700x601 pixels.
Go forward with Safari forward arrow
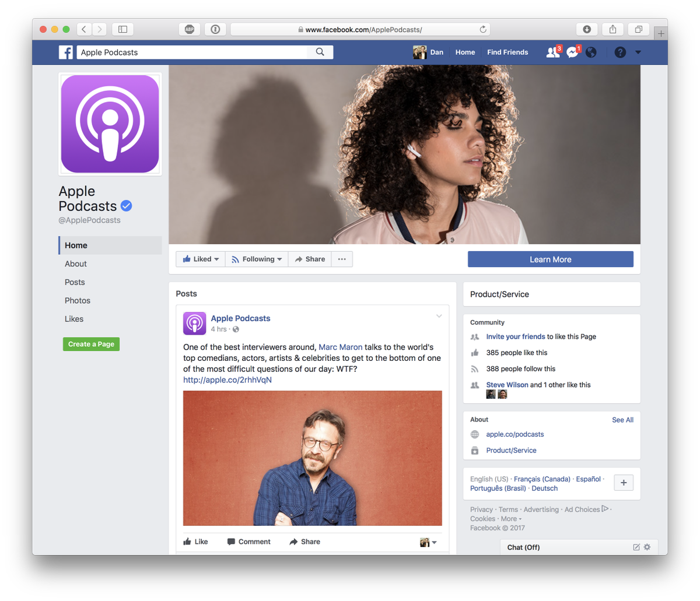tap(99, 29)
